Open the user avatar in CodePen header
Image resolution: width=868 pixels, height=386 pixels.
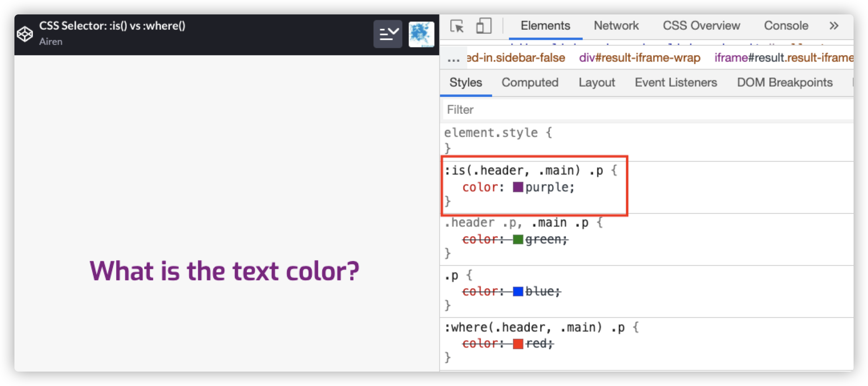pyautogui.click(x=421, y=34)
